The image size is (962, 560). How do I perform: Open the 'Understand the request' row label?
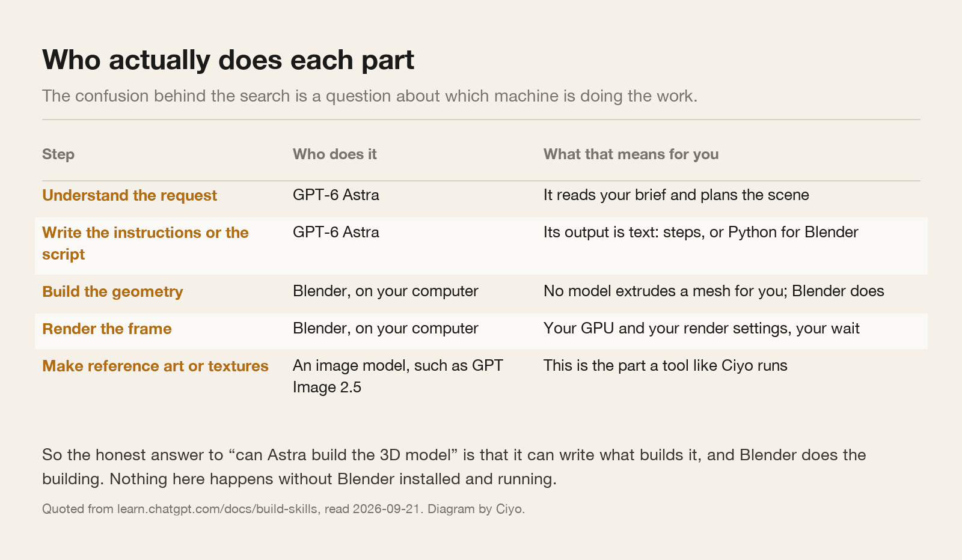click(129, 195)
